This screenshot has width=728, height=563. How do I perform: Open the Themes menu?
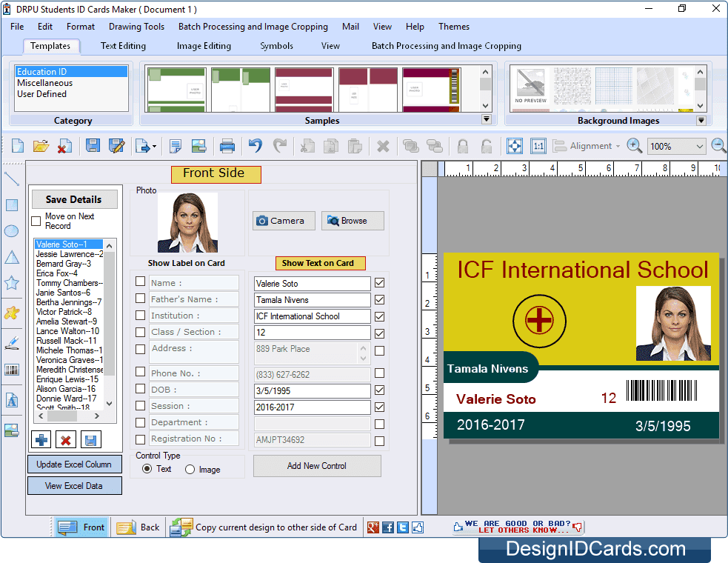[453, 27]
